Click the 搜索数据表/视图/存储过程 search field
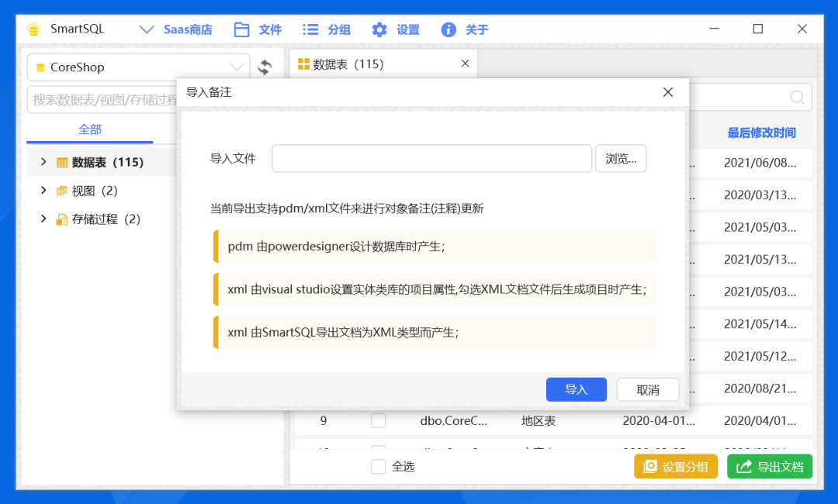This screenshot has width=838, height=504. click(x=102, y=100)
